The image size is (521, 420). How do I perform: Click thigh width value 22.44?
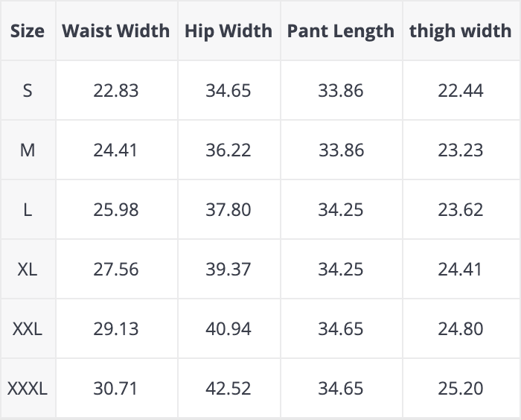click(461, 91)
